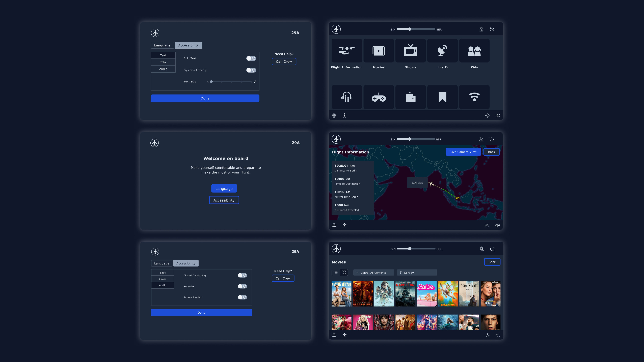Click Accessibility button on welcome screen

click(224, 200)
